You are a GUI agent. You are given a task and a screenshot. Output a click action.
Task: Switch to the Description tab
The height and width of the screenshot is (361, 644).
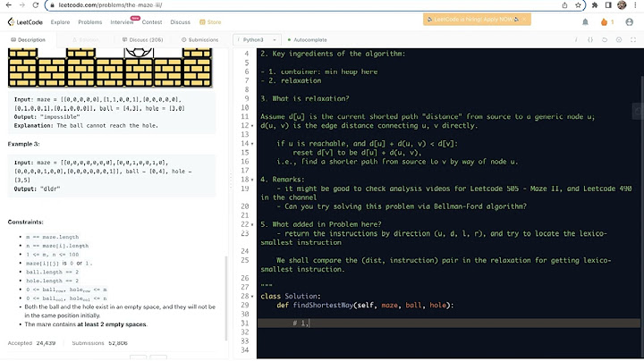pos(28,40)
